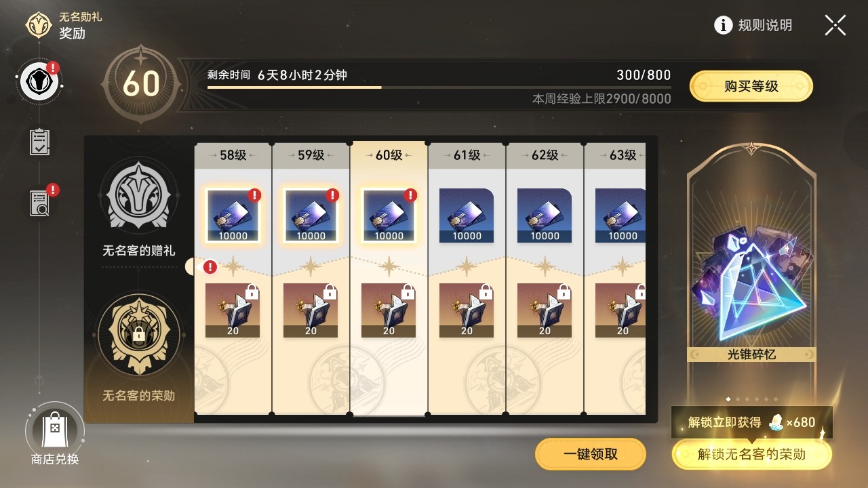Claim the level 58 credit reward
The height and width of the screenshot is (488, 868).
click(233, 216)
